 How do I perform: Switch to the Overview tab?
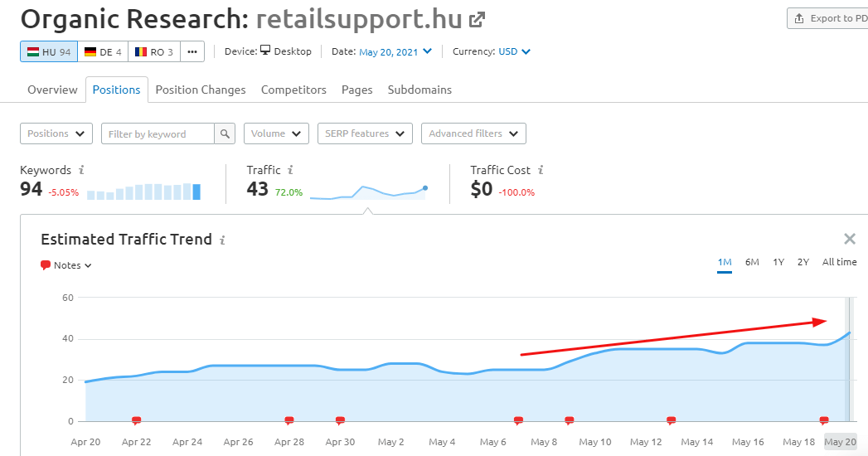coord(52,90)
